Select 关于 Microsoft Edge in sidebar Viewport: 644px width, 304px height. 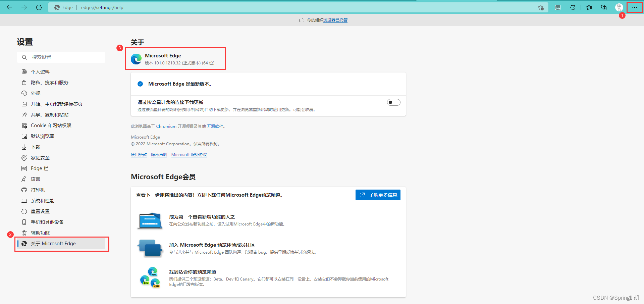click(61, 244)
